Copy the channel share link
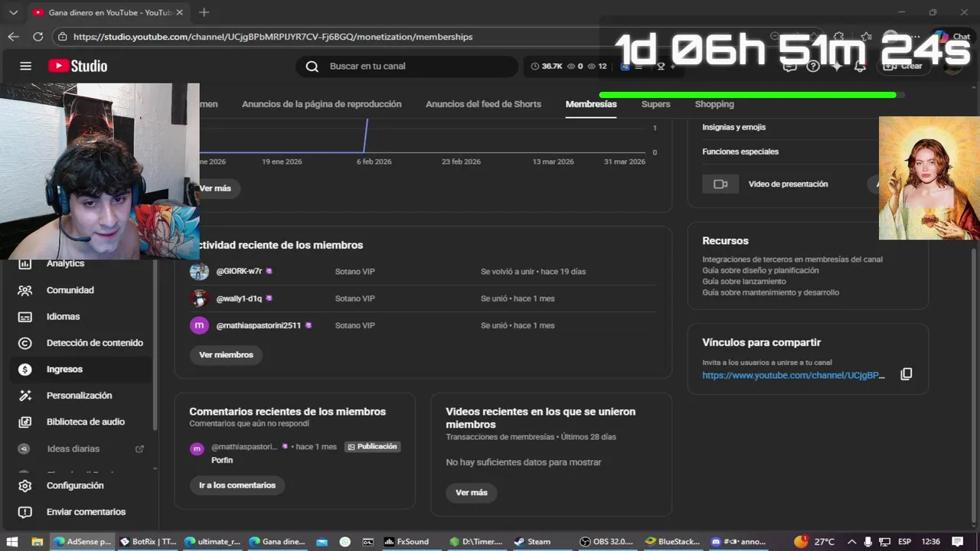Screen dimensions: 980x551 point(906,374)
